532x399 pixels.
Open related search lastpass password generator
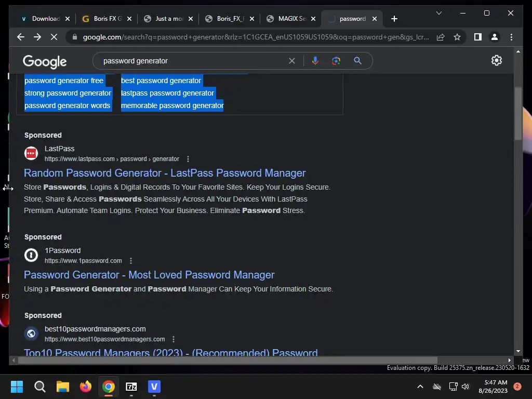167,93
